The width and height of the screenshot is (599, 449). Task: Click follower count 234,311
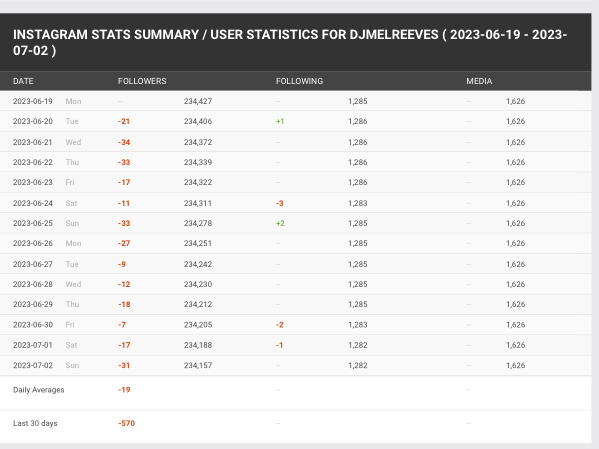click(x=198, y=203)
